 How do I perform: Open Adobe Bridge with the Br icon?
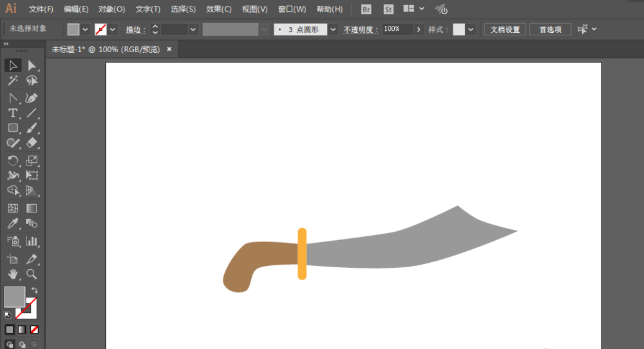tap(366, 10)
